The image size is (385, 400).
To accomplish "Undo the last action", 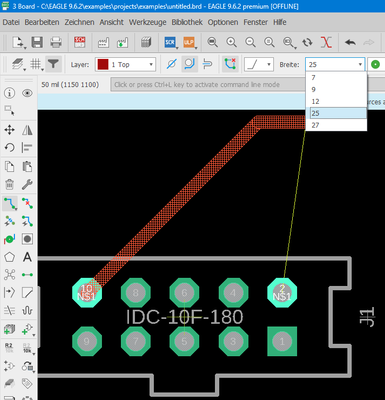I will point(350,42).
